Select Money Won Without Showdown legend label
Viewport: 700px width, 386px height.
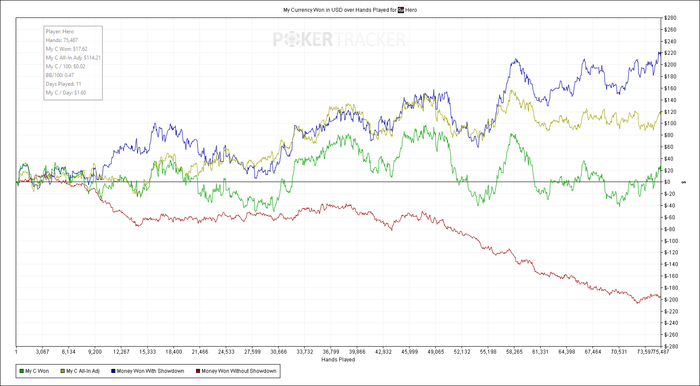point(239,371)
